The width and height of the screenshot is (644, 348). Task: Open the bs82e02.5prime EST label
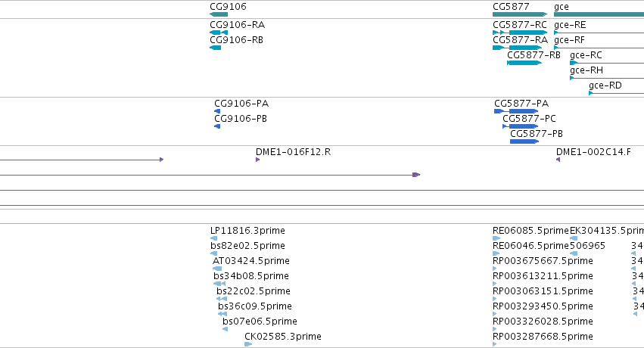247,246
